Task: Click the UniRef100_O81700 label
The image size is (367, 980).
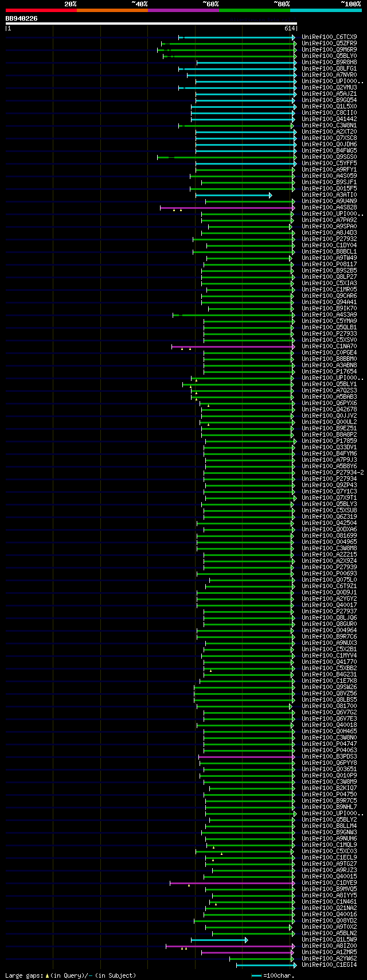Action: pos(329,706)
